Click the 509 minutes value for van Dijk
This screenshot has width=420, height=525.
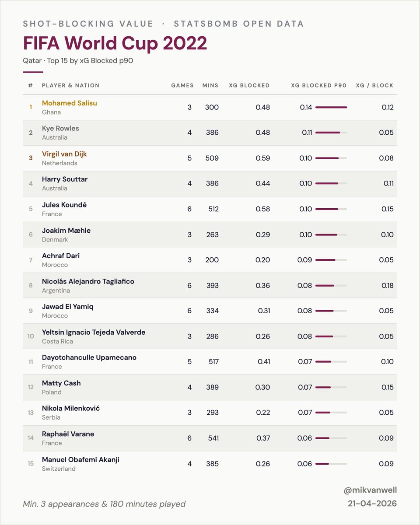point(212,158)
